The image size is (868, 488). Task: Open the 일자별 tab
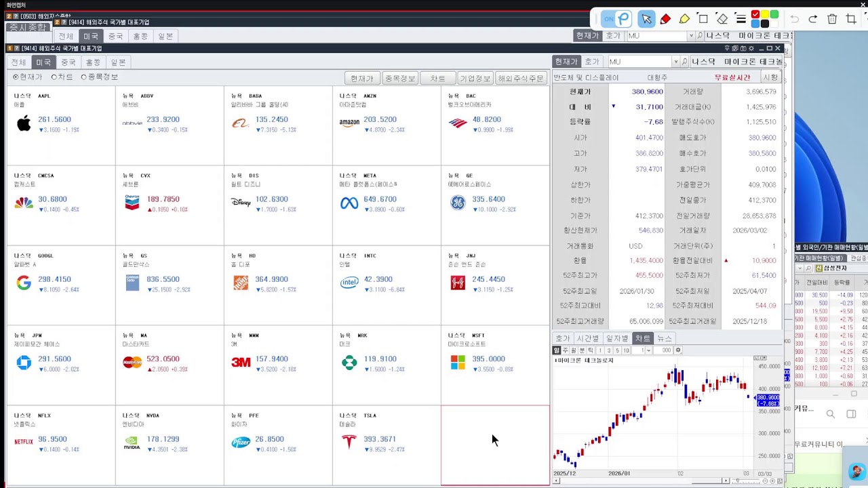[617, 338]
